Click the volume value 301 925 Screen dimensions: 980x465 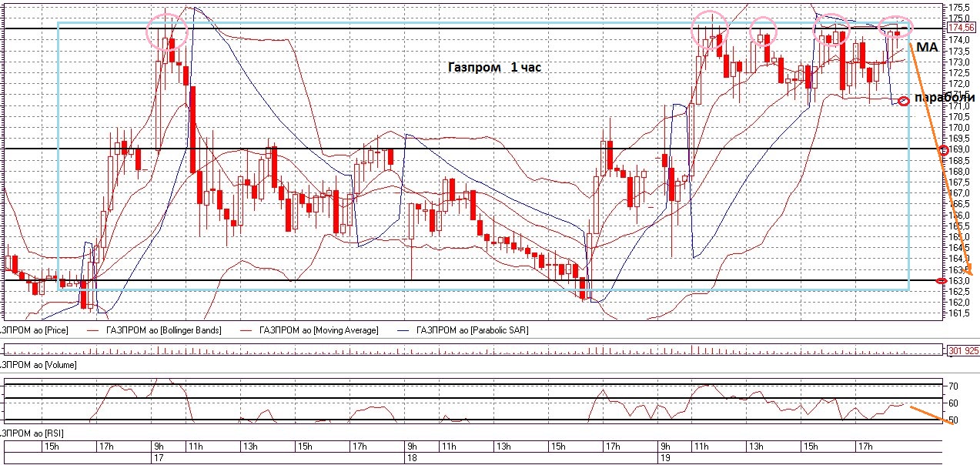coord(962,351)
